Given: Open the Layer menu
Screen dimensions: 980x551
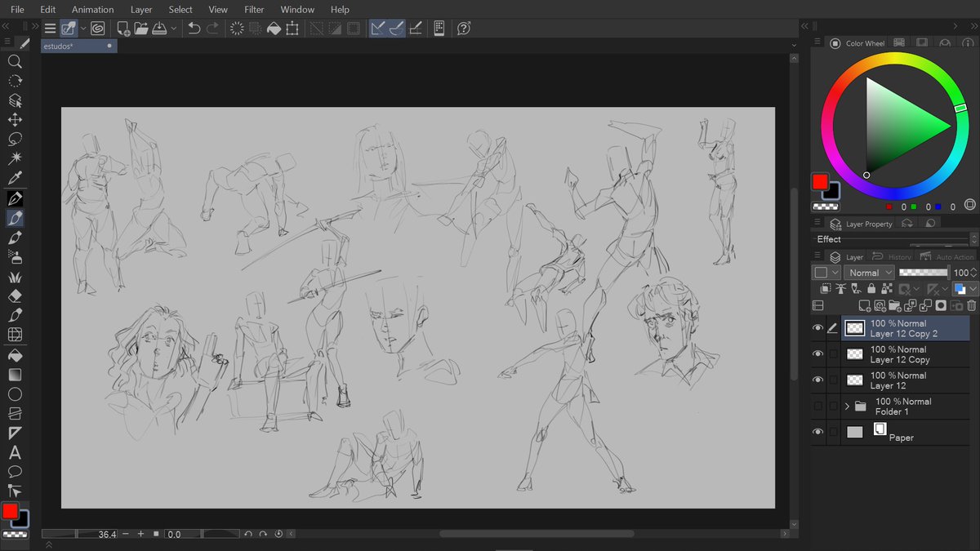Looking at the screenshot, I should tap(141, 10).
